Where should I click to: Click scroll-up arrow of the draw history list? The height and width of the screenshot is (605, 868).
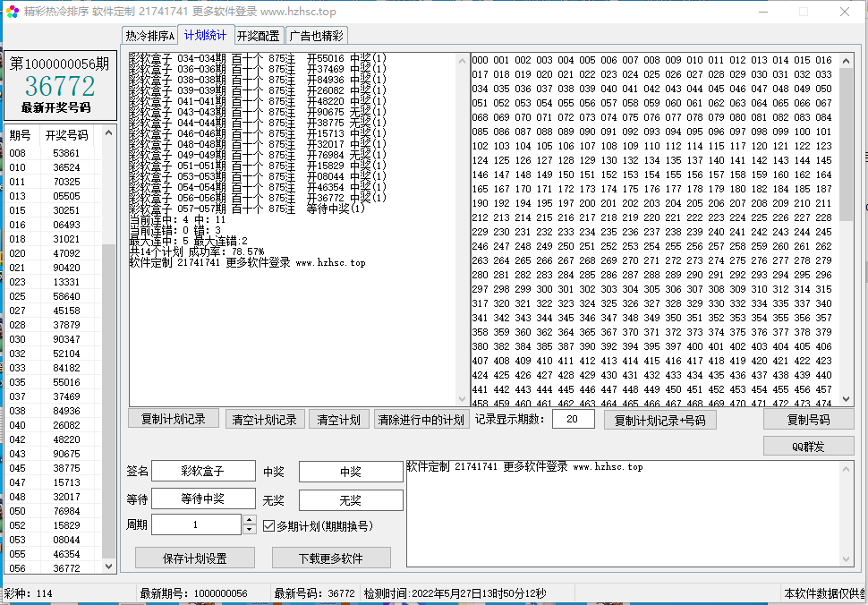pos(108,132)
